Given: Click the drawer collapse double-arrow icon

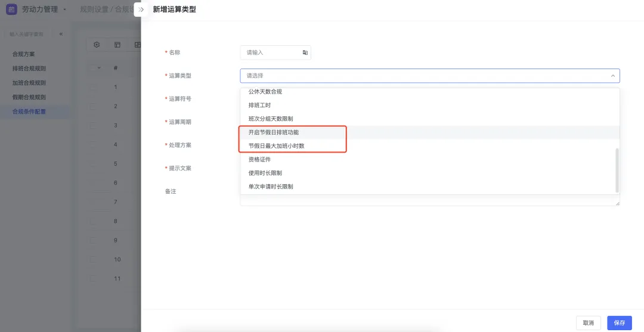Looking at the screenshot, I should [x=141, y=10].
